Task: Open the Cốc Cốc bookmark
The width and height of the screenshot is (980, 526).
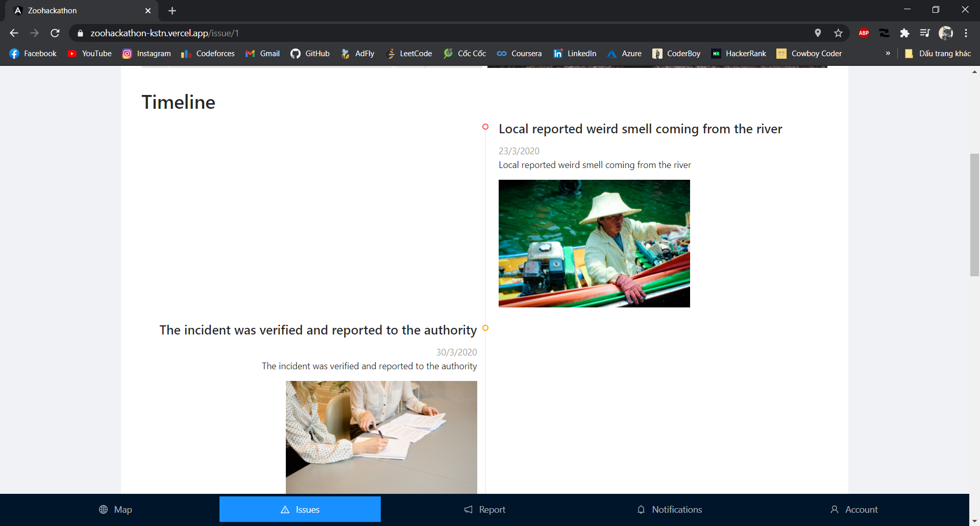Action: (464, 54)
